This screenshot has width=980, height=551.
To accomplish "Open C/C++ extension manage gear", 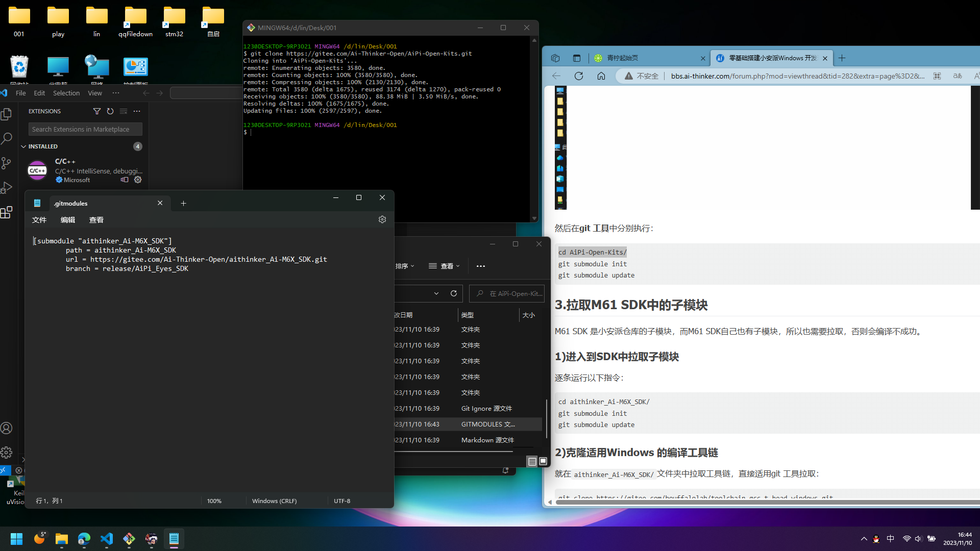I will [x=138, y=180].
